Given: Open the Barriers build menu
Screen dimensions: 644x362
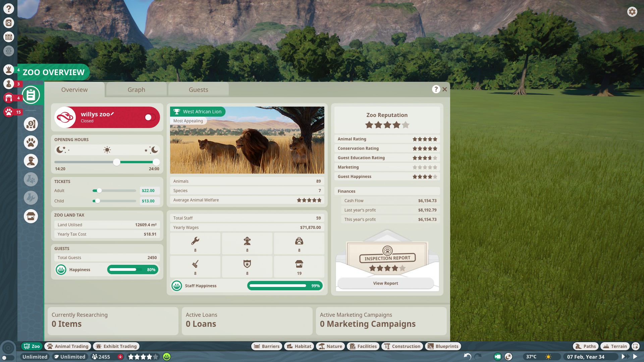Looking at the screenshot, I should click(x=267, y=346).
